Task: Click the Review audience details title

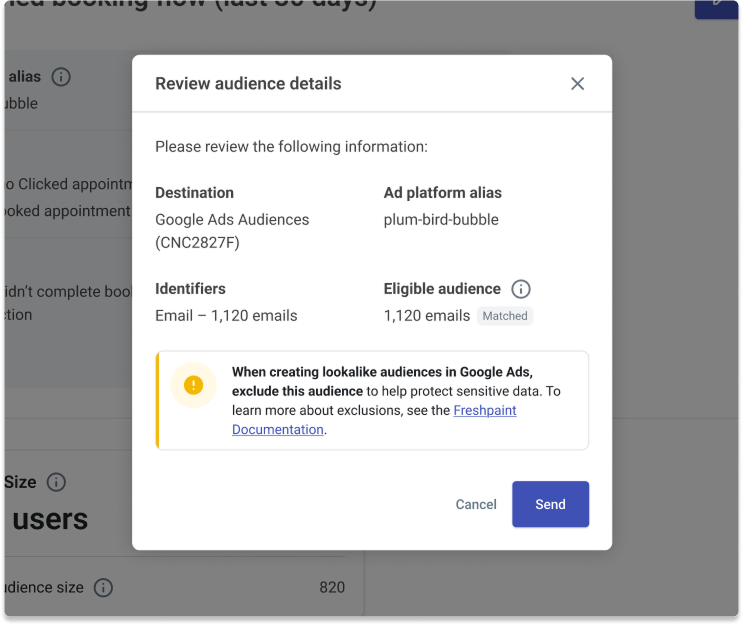Action: click(248, 84)
